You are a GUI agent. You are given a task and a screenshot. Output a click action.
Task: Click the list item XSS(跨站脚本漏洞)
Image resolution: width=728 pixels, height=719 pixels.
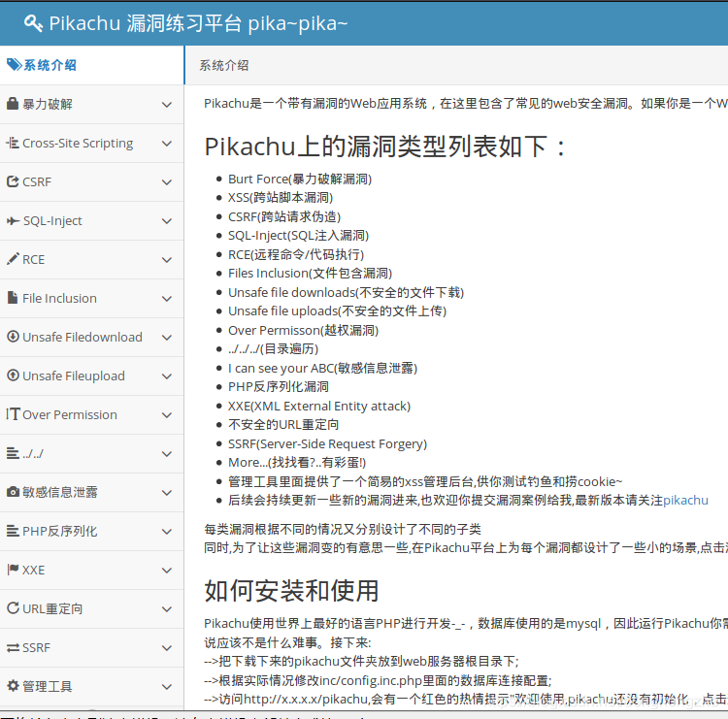click(x=281, y=198)
